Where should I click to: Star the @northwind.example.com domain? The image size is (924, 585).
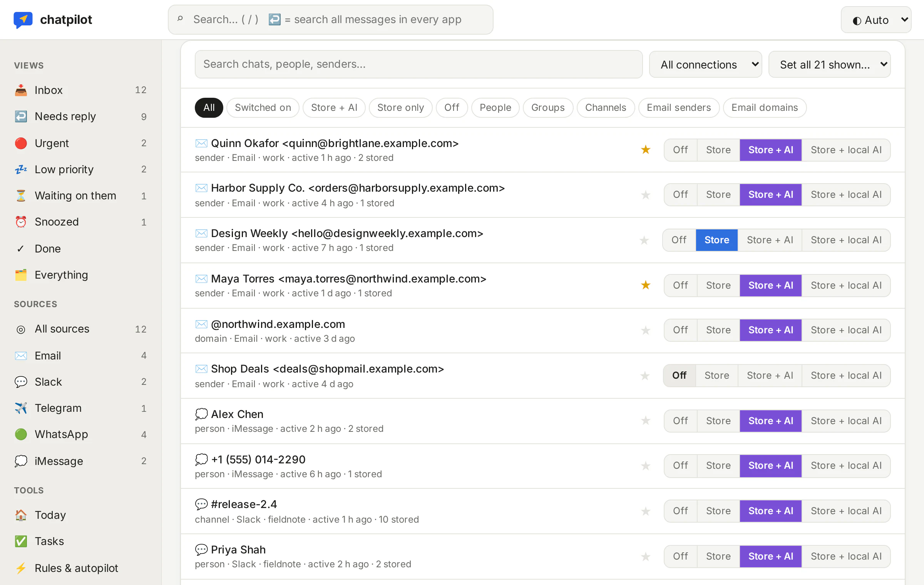tap(646, 331)
